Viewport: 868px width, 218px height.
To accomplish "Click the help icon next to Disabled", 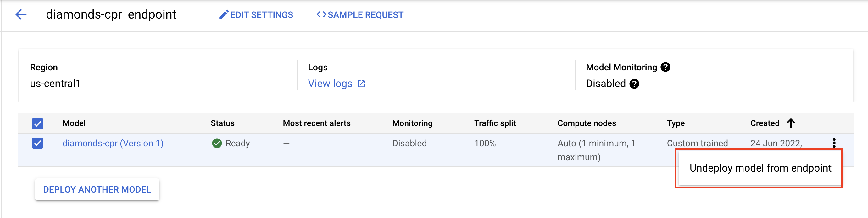I will click(634, 84).
